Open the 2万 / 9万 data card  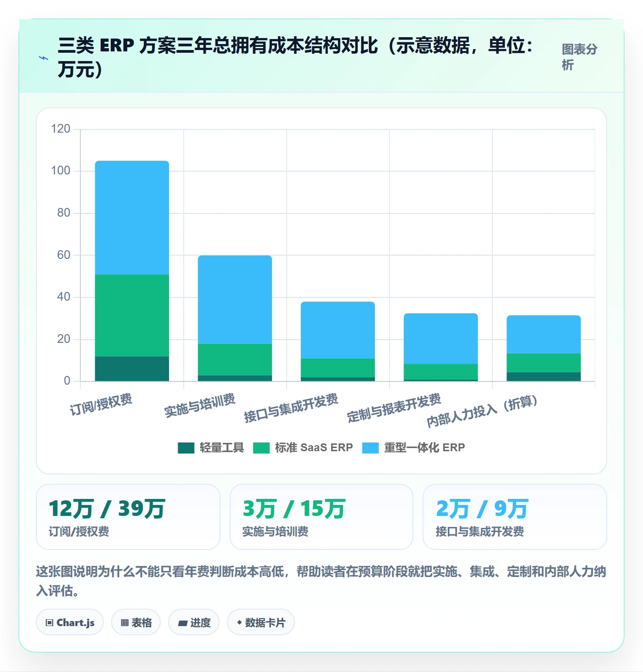pyautogui.click(x=515, y=517)
